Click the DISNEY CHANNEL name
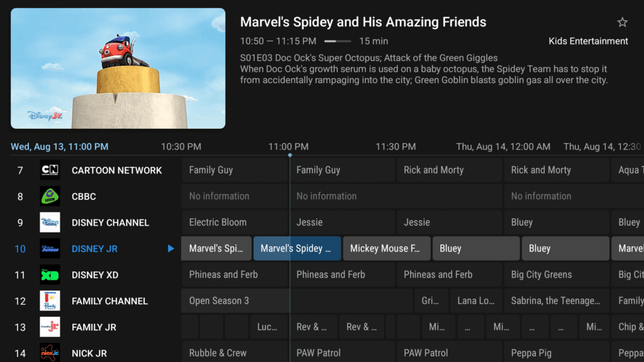The width and height of the screenshot is (644, 362). (x=110, y=223)
